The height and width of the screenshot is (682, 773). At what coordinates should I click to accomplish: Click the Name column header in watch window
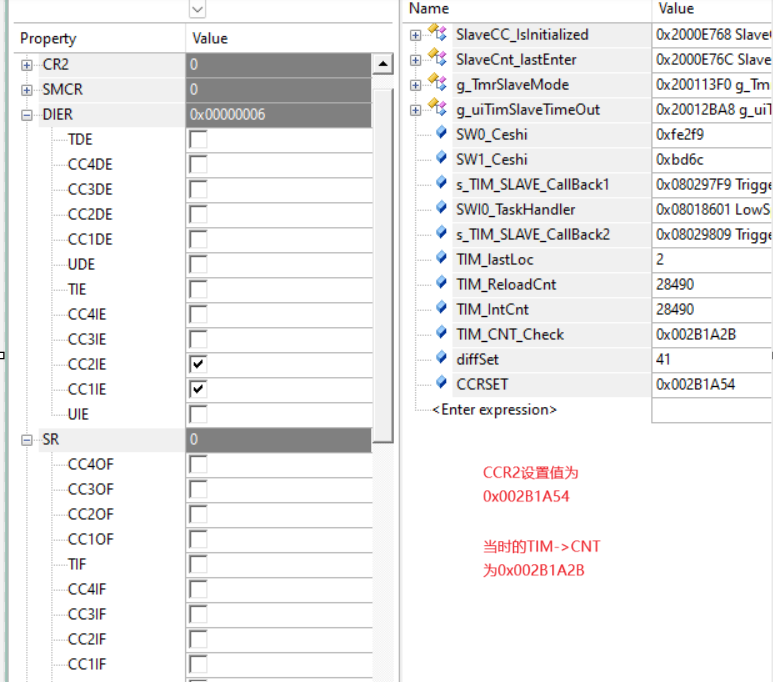click(527, 9)
